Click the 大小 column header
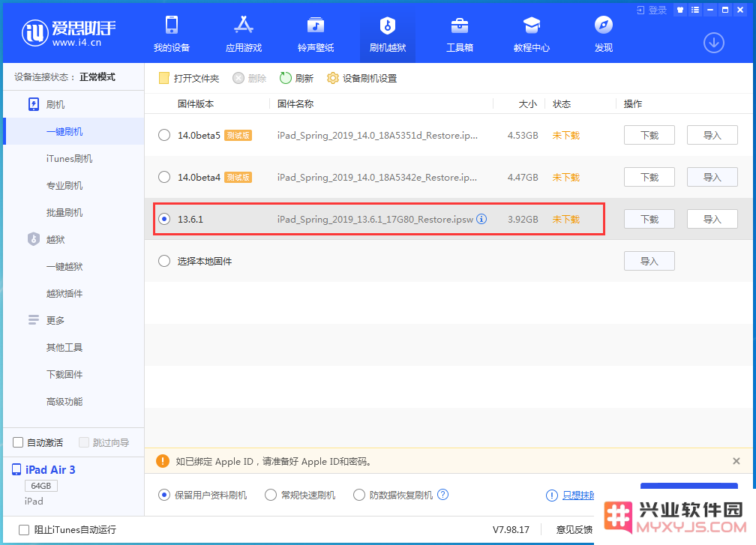This screenshot has width=756, height=545. pyautogui.click(x=527, y=103)
